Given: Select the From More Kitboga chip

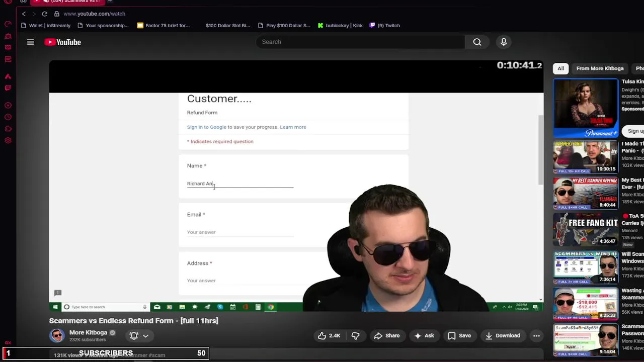Looking at the screenshot, I should 600,68.
